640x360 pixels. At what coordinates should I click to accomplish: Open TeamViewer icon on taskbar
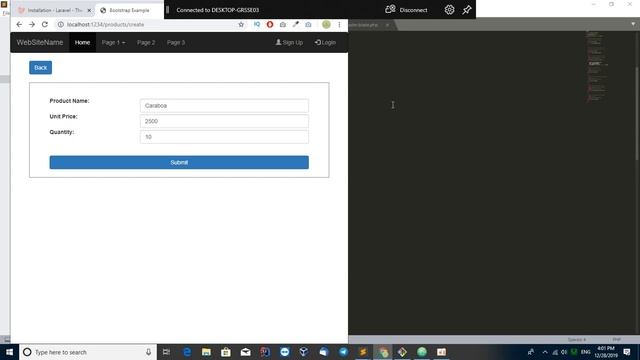pos(284,352)
